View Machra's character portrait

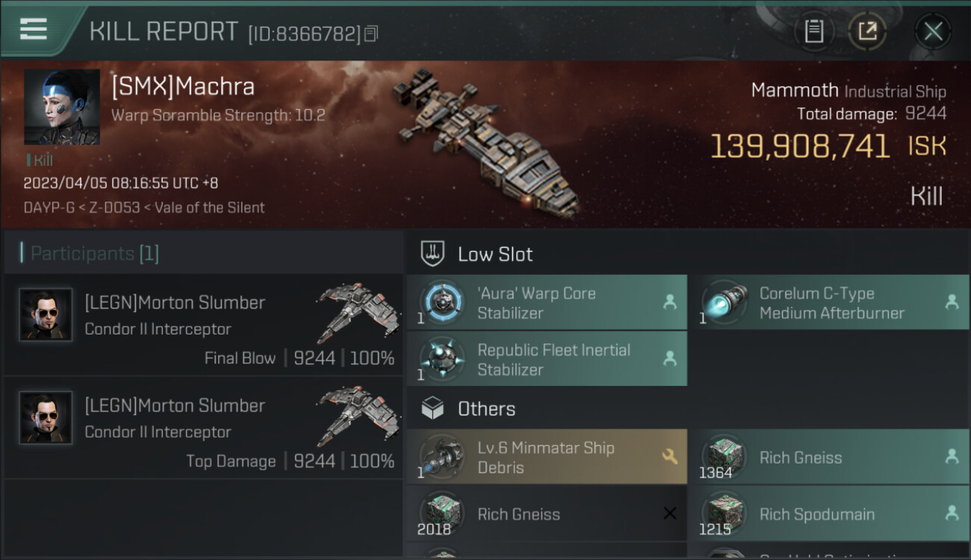click(62, 107)
